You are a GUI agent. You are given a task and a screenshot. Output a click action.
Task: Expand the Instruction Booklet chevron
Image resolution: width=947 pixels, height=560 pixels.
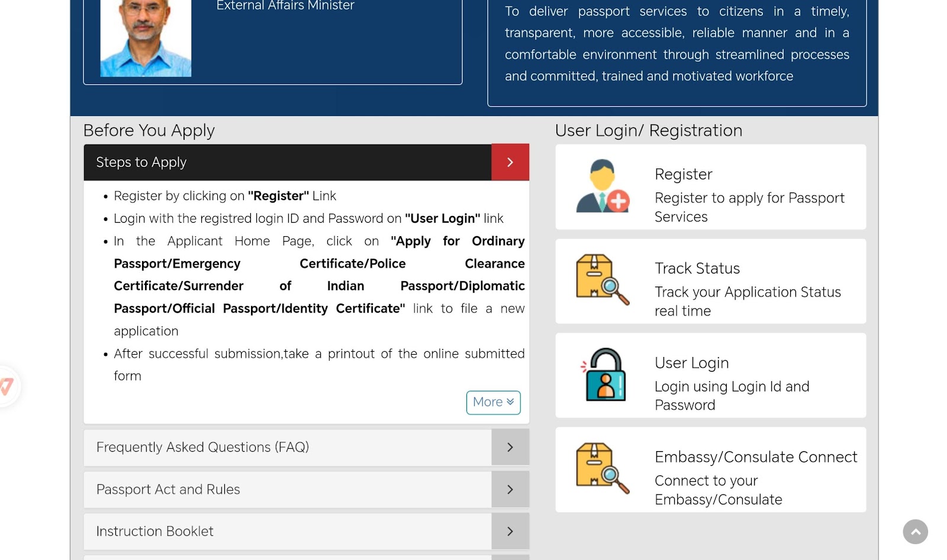pyautogui.click(x=510, y=532)
